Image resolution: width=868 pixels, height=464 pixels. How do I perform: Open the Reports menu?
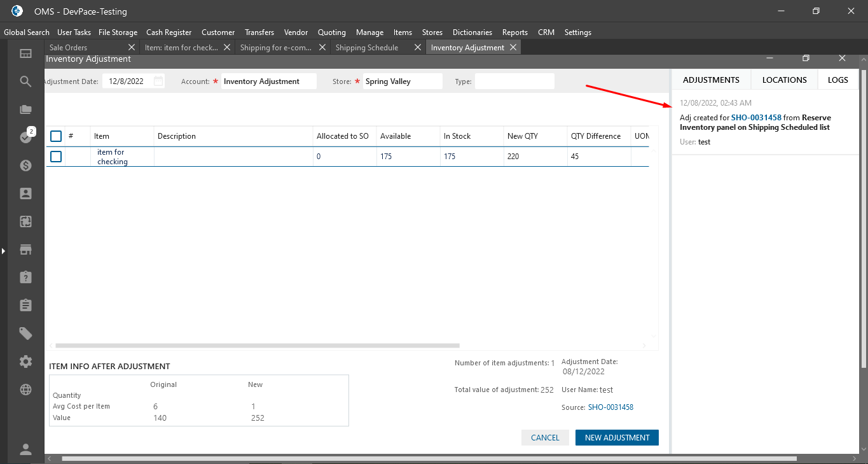[x=515, y=32]
